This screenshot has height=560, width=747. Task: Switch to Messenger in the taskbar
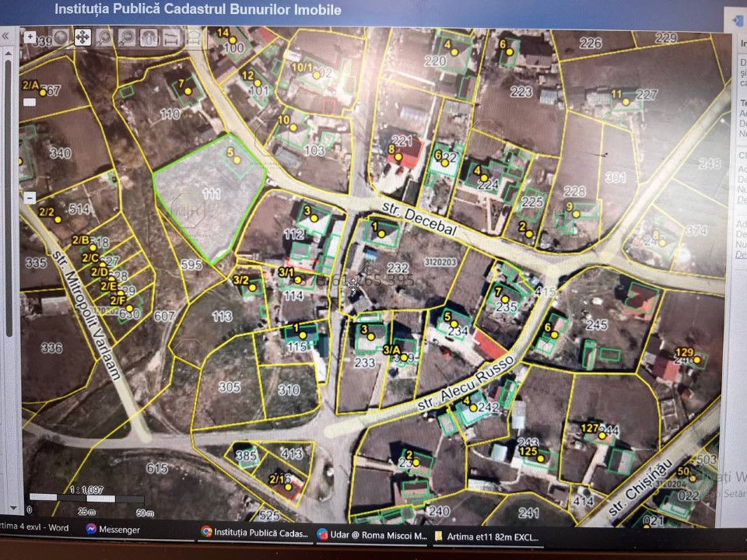coord(112,529)
